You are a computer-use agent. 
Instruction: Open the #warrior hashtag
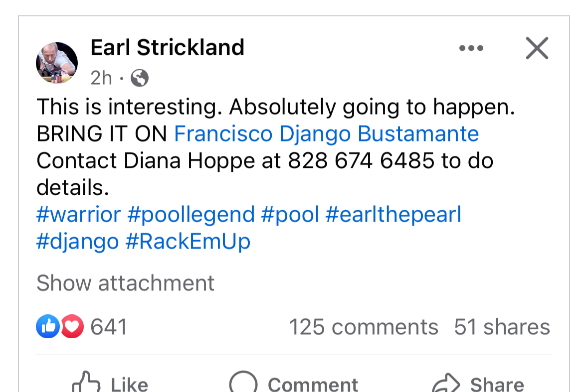point(79,215)
